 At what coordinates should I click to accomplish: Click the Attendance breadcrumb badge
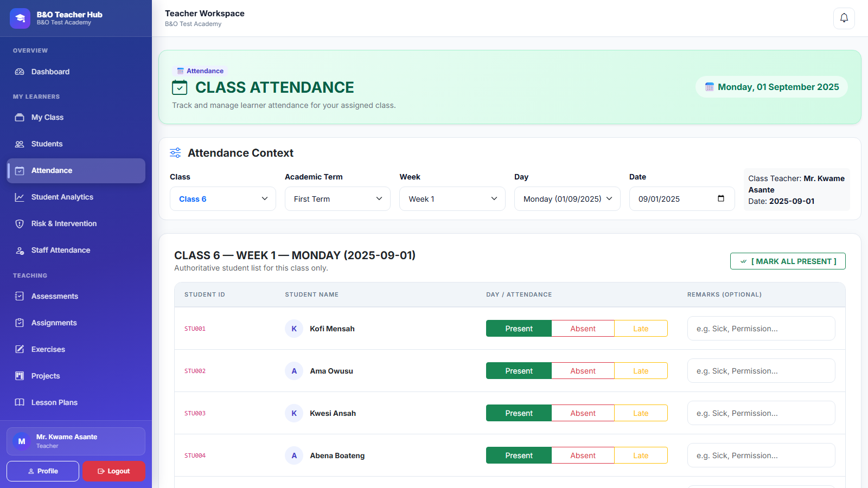200,71
